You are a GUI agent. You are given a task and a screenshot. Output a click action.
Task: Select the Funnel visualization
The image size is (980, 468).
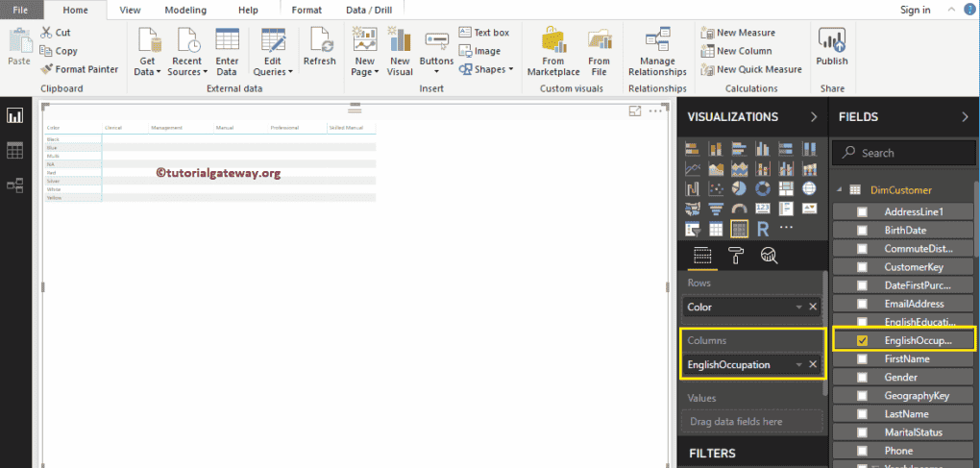coord(716,209)
